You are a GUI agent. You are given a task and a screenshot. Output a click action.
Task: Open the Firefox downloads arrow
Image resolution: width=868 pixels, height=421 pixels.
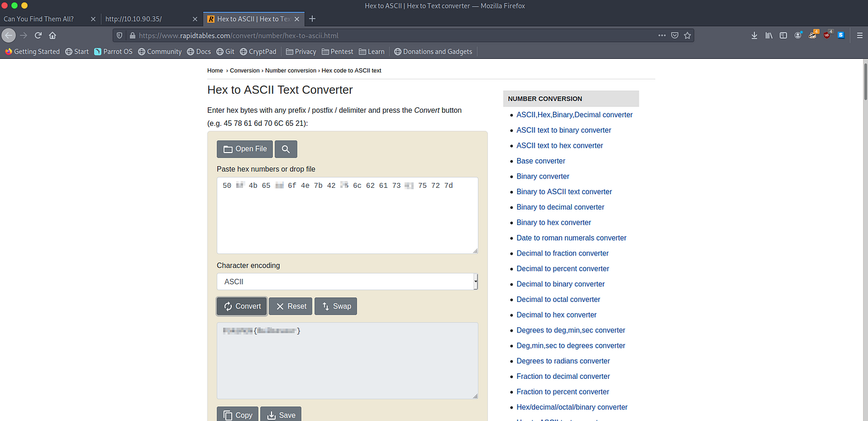tap(755, 35)
